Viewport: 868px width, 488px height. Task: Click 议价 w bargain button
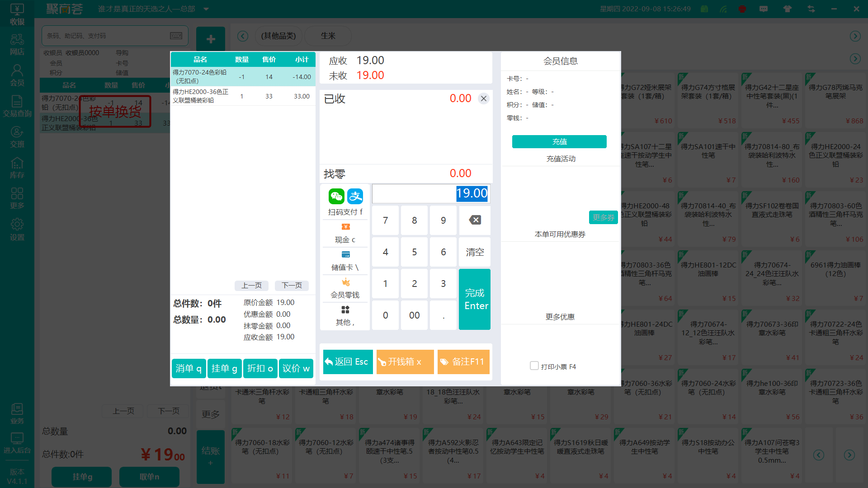tap(296, 369)
